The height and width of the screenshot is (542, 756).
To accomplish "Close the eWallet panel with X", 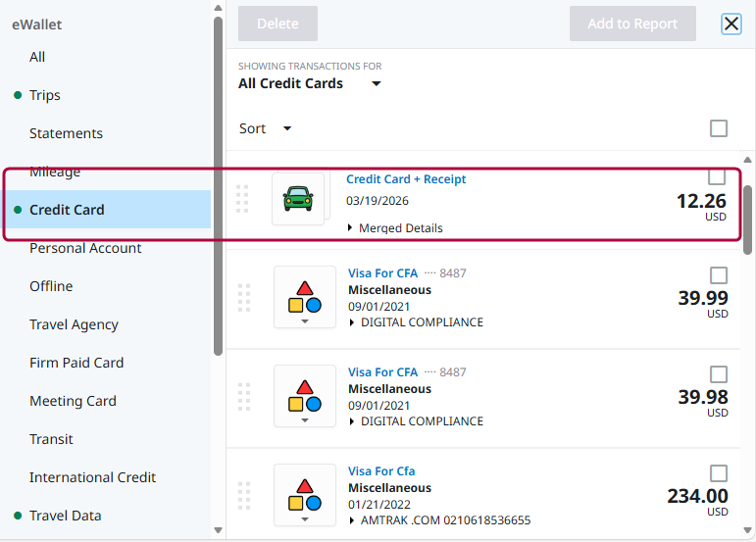I will pos(731,24).
